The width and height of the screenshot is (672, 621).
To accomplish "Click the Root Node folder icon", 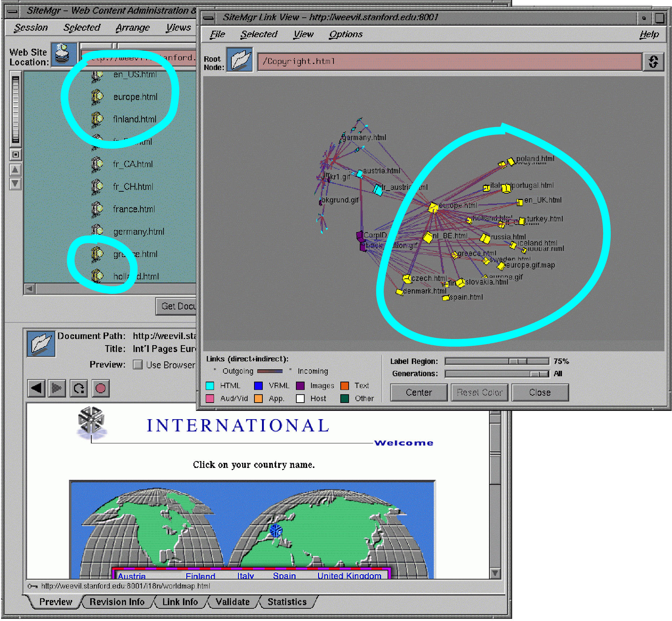I will 240,60.
